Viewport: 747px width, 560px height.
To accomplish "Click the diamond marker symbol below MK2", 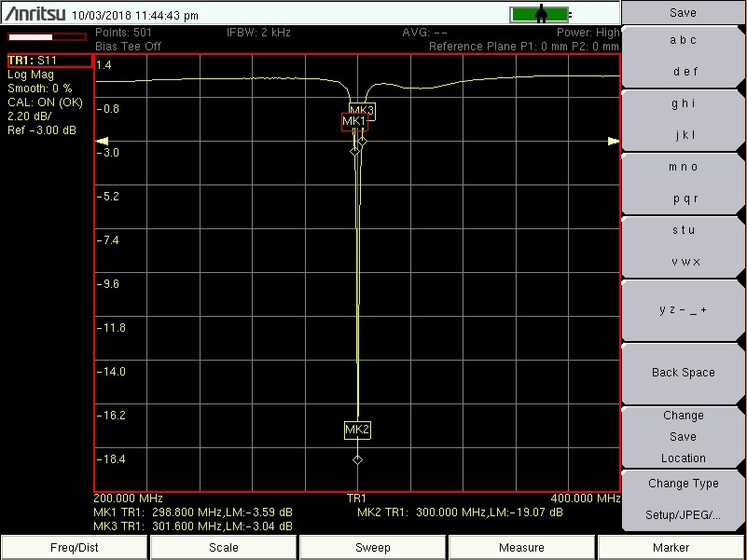I will [356, 458].
